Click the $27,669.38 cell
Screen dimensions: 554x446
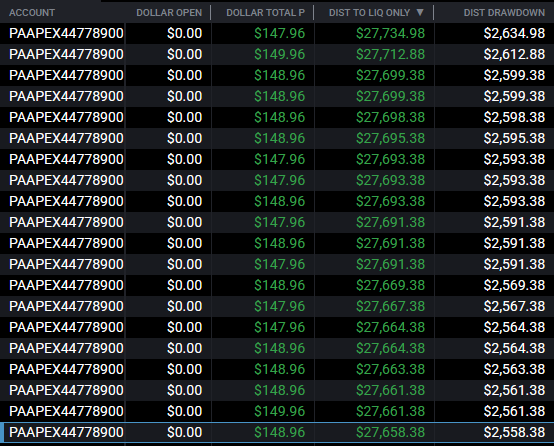(x=390, y=285)
